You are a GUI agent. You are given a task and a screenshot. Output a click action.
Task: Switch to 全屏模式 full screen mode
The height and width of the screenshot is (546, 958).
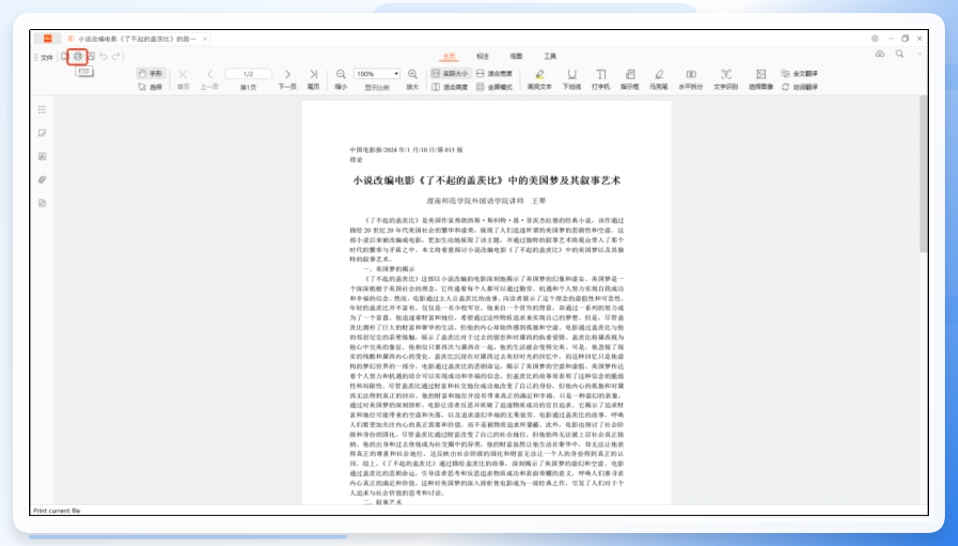[x=494, y=87]
